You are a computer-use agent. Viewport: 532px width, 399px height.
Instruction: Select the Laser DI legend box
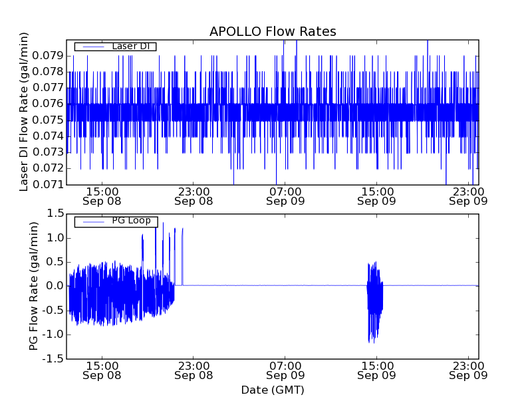[115, 47]
